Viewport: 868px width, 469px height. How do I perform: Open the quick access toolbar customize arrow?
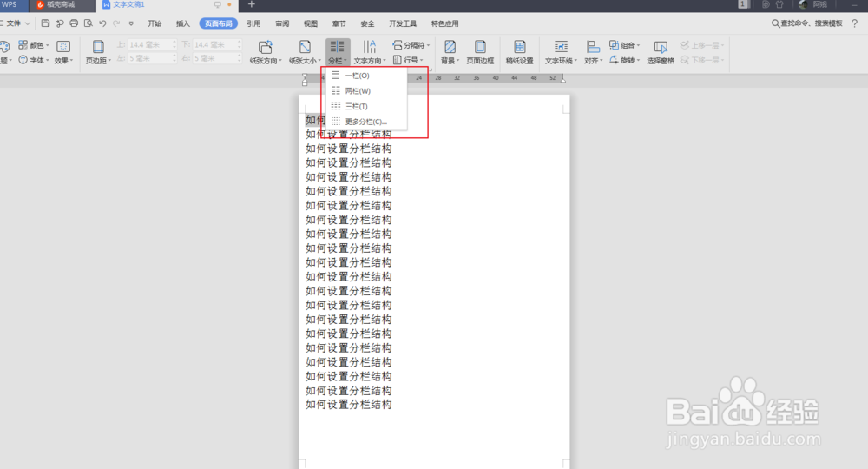[131, 23]
